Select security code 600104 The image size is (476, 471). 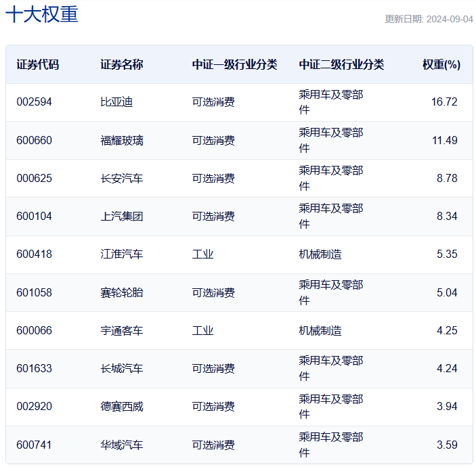35,217
